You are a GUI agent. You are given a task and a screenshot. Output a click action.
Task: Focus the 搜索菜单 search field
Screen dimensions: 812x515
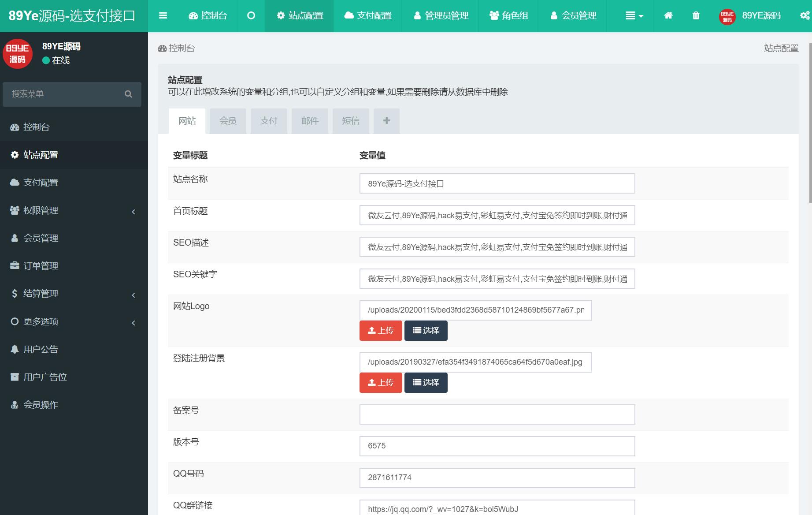point(63,94)
